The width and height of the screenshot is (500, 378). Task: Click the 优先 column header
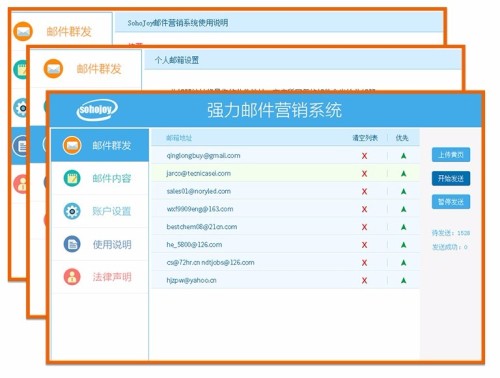click(402, 138)
